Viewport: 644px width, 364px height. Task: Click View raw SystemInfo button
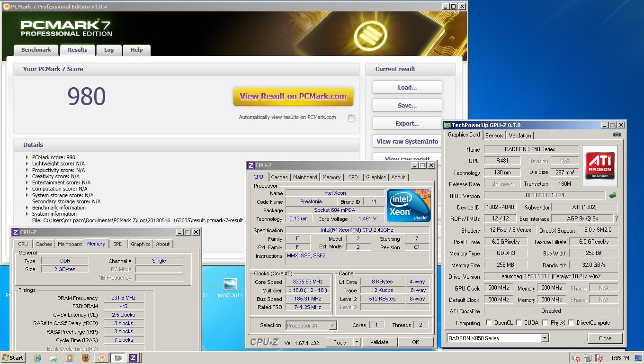(407, 141)
